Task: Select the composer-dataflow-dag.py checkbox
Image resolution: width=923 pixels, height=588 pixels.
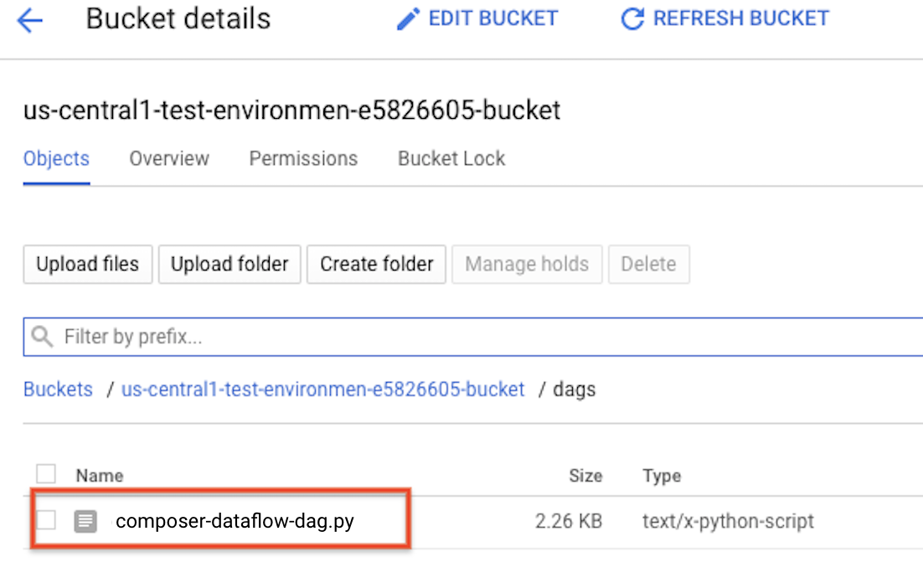Action: pyautogui.click(x=46, y=520)
